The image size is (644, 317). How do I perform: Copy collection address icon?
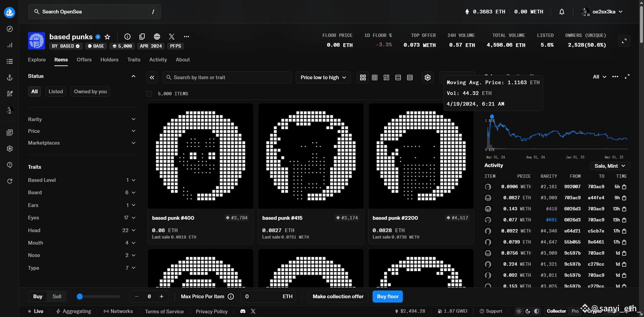click(x=142, y=37)
